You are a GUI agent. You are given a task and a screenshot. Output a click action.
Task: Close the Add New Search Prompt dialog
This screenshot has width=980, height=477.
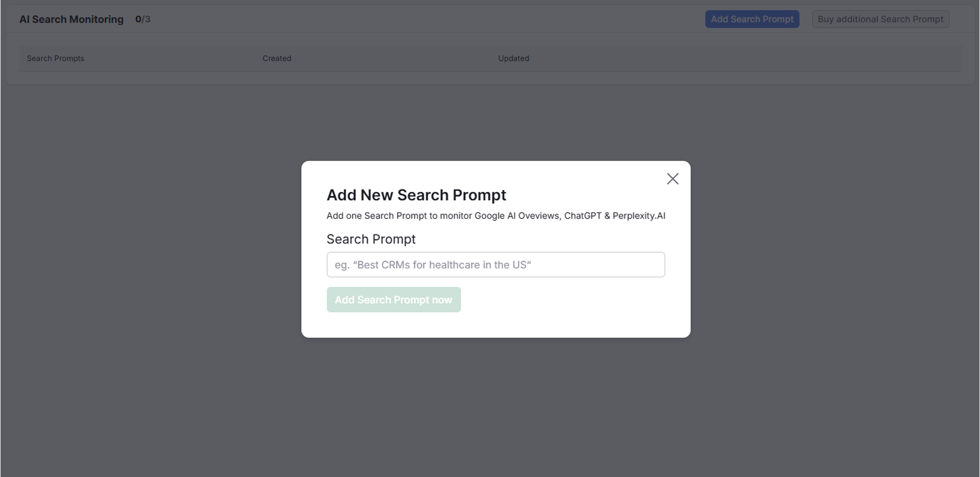pyautogui.click(x=672, y=179)
